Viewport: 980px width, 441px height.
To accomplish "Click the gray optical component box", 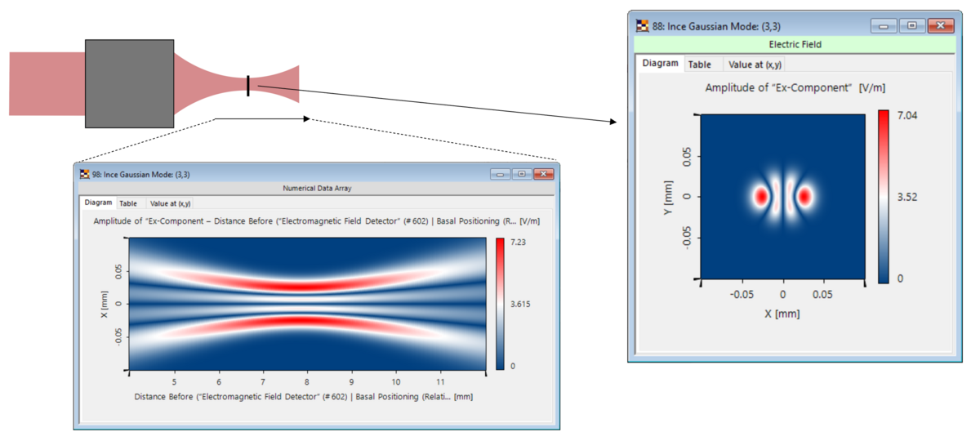I will (129, 83).
